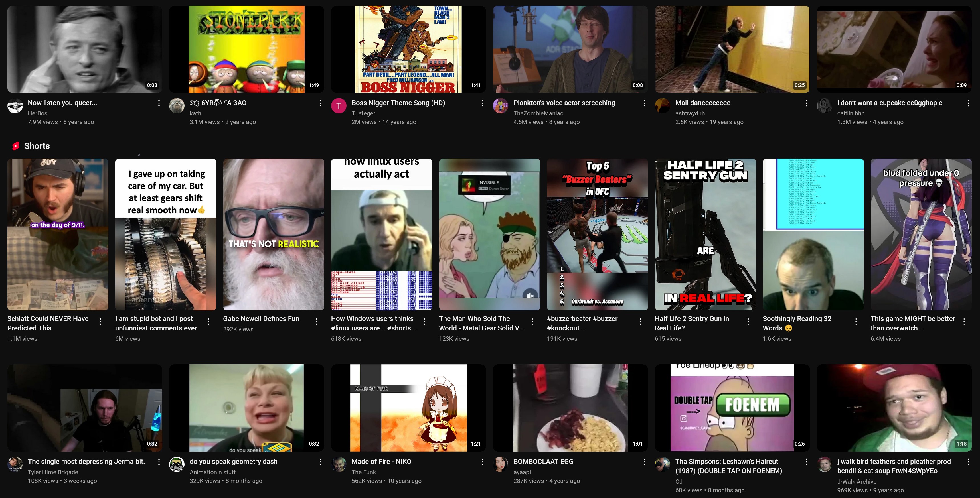This screenshot has height=498, width=980.
Task: Click the HerBos channel name
Action: pyautogui.click(x=38, y=113)
